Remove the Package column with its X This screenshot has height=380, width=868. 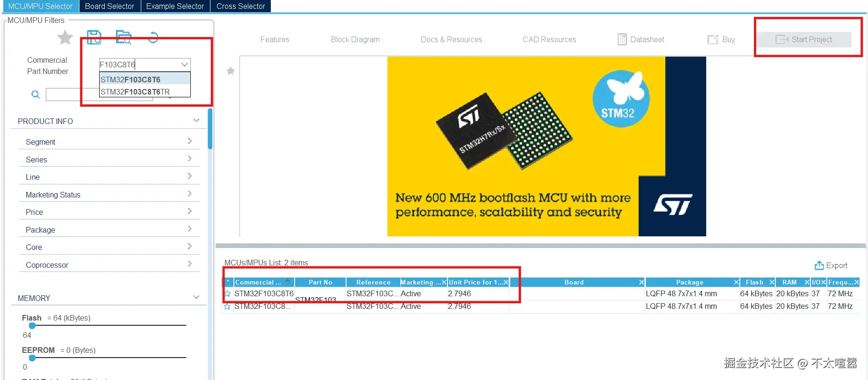coord(736,282)
